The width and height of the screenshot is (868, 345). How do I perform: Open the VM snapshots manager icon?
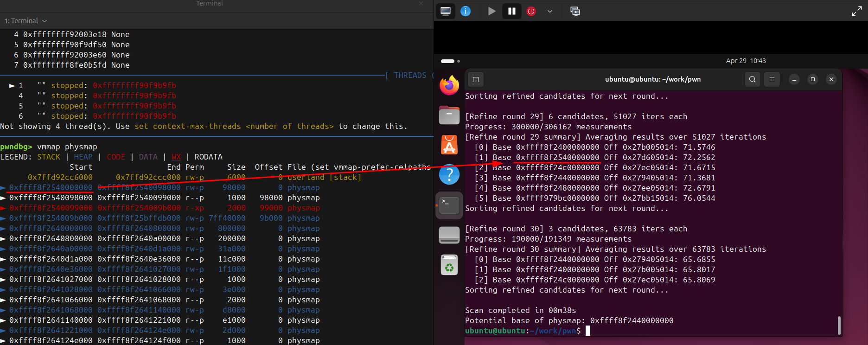coord(575,11)
